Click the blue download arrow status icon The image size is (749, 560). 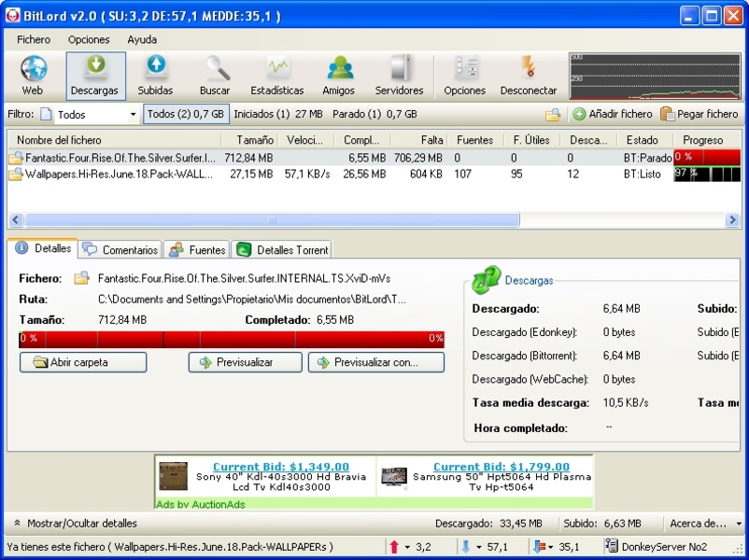[x=466, y=547]
